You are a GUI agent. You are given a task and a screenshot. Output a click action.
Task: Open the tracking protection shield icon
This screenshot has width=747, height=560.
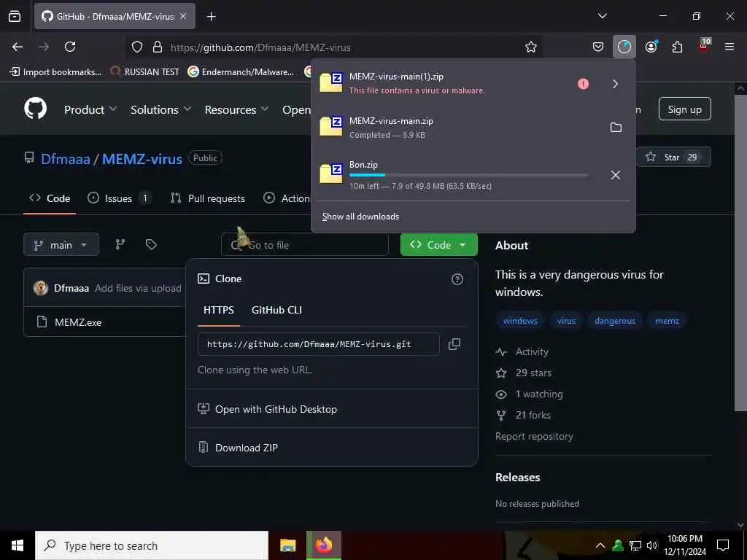coord(137,47)
